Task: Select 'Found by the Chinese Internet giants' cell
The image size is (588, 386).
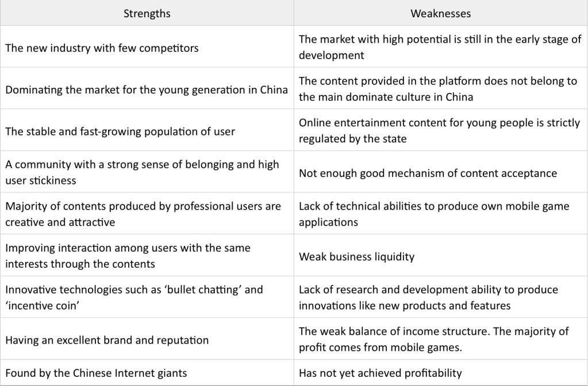Action: click(96, 373)
